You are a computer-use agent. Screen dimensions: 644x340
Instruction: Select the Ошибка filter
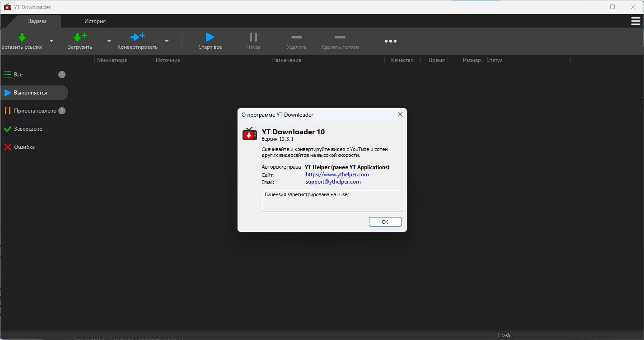point(34,147)
